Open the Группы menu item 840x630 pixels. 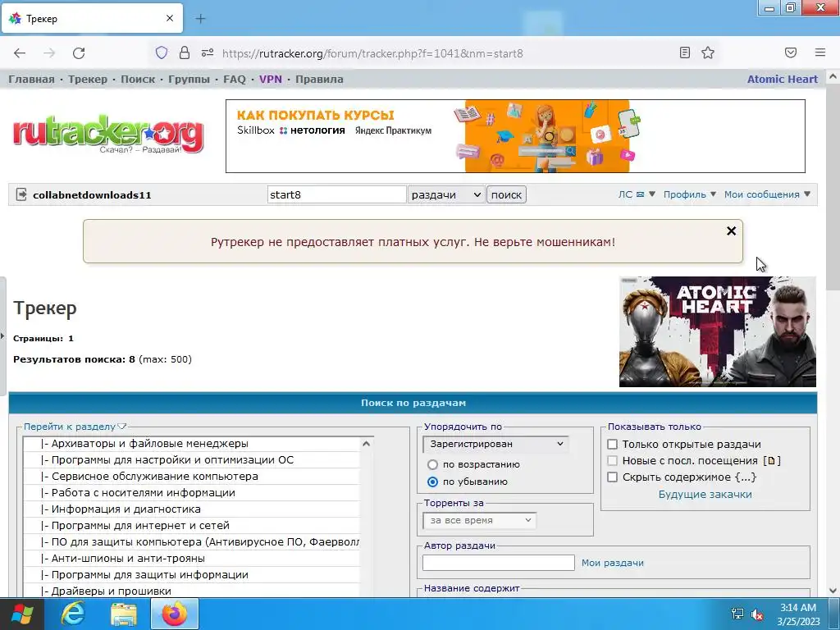189,80
